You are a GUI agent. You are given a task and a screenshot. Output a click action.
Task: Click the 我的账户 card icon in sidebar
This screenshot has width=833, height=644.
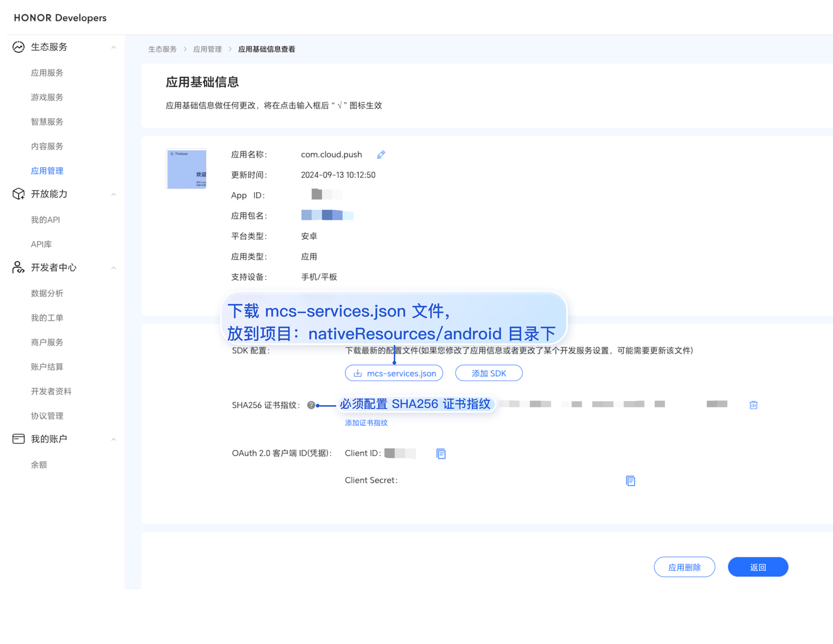click(18, 439)
